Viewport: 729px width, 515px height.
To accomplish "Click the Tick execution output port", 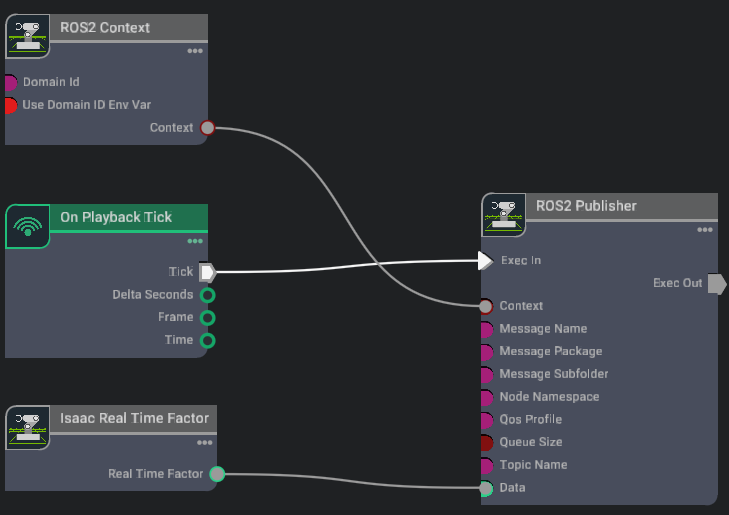I will (x=207, y=272).
